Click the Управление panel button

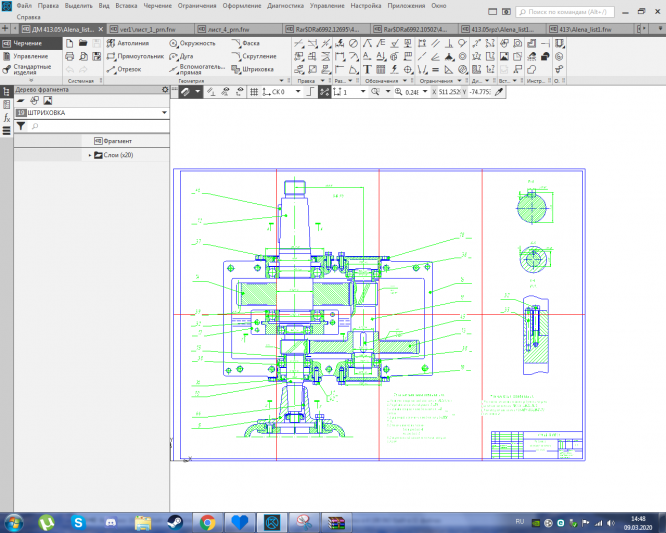point(30,57)
